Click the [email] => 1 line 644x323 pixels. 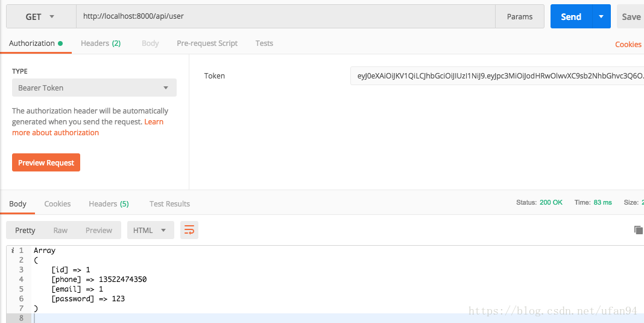click(77, 289)
